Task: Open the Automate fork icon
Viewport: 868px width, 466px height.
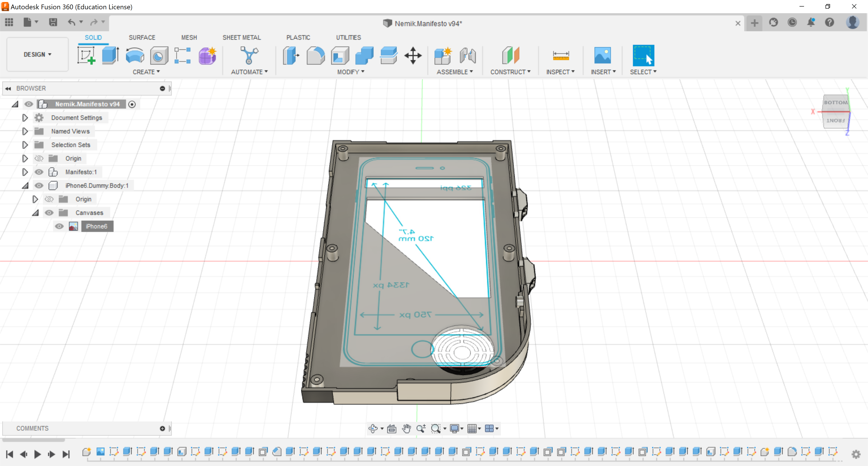Action: point(249,56)
